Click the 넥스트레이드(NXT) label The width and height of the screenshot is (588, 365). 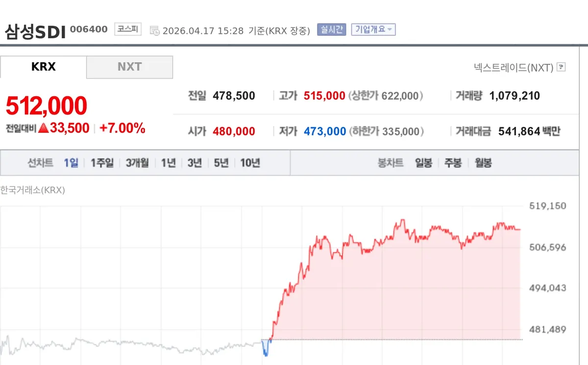coord(514,67)
